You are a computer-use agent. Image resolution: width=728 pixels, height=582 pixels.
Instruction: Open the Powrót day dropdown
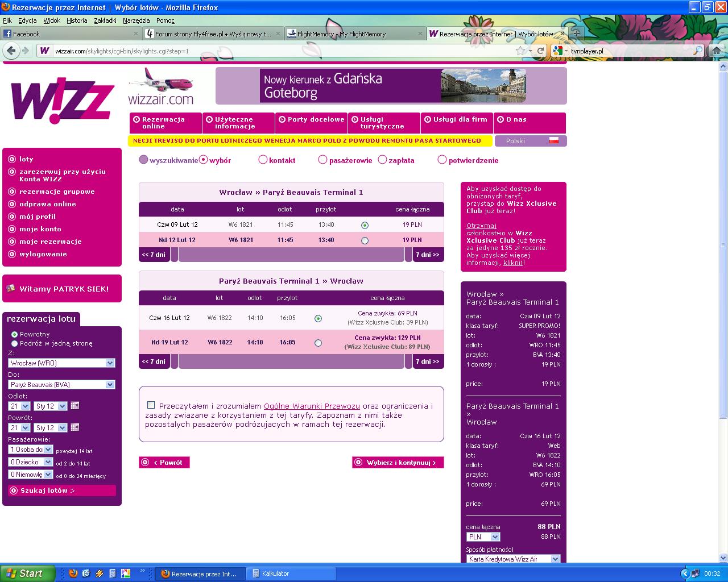pyautogui.click(x=19, y=427)
